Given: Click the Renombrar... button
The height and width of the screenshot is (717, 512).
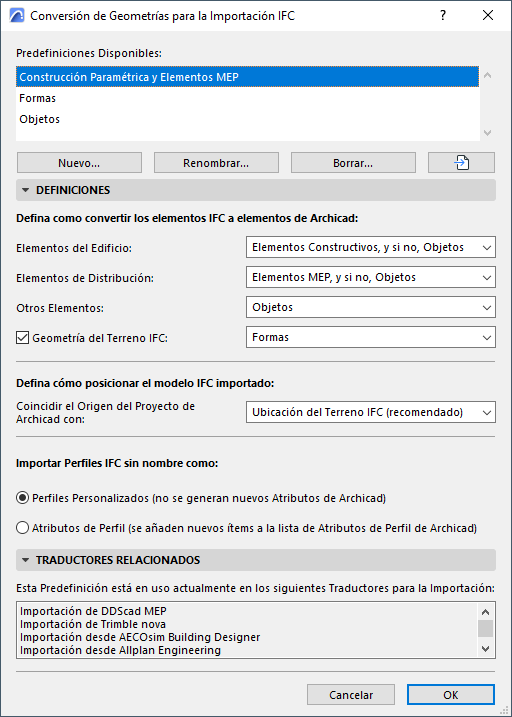Looking at the screenshot, I should [216, 163].
